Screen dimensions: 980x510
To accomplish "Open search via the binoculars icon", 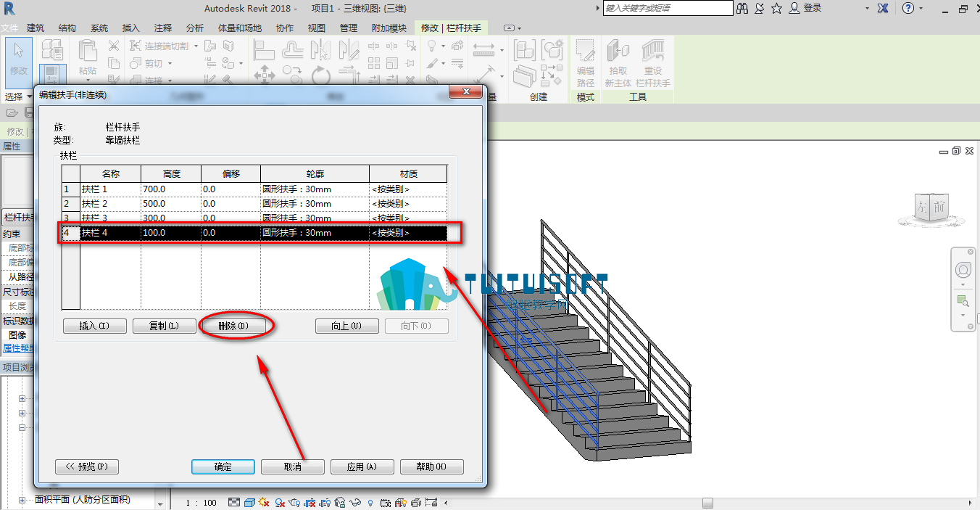I will 742,8.
